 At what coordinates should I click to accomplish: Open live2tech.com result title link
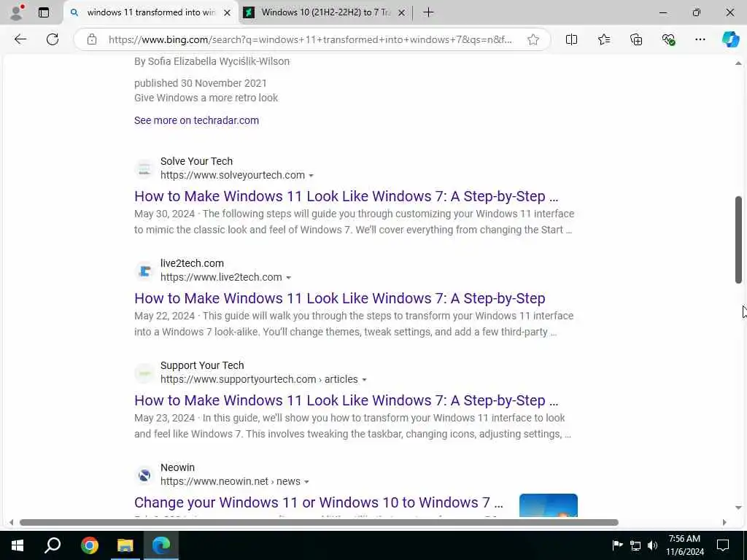point(340,298)
